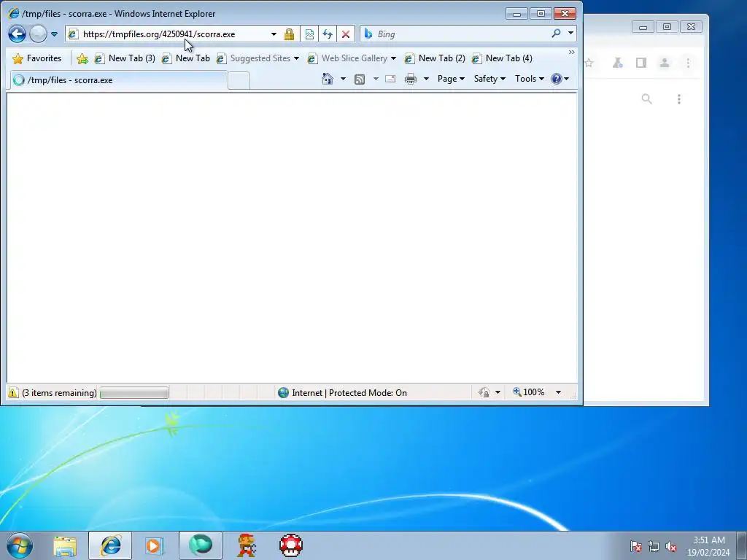Expand the Suggested Sites dropdown arrow

point(296,58)
